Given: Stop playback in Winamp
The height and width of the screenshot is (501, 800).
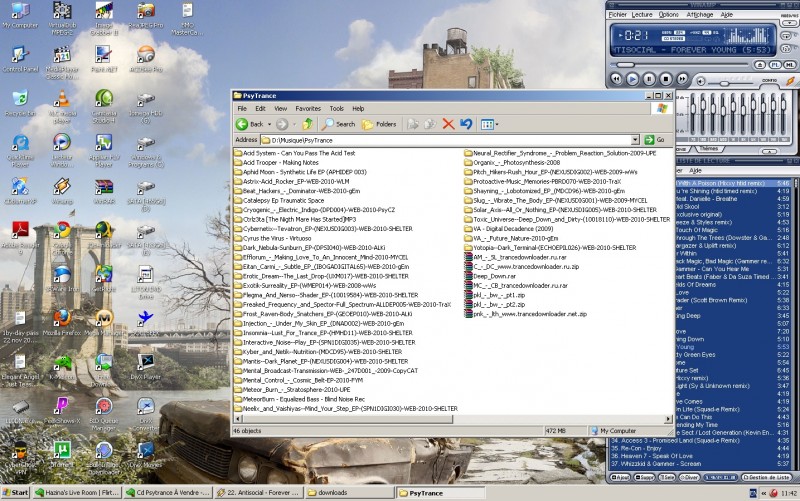Looking at the screenshot, I should point(666,79).
